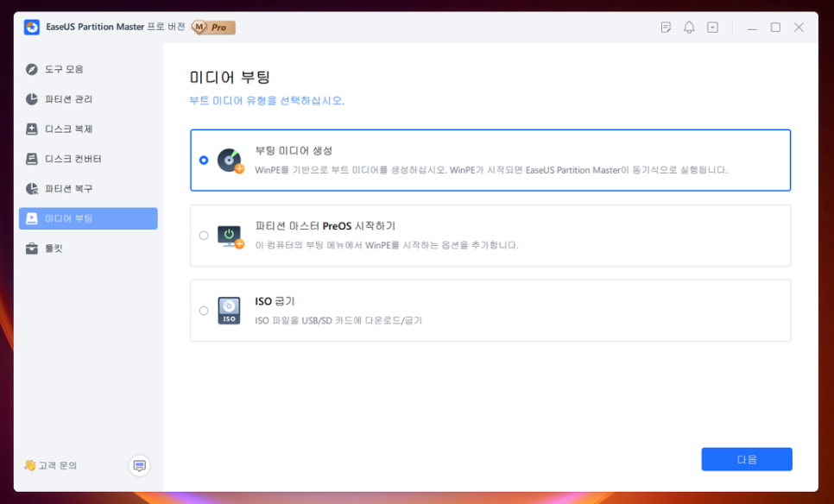Screen dimensions: 834x504
Task: Click the 미디어 부팅 page heading
Action: click(230, 77)
